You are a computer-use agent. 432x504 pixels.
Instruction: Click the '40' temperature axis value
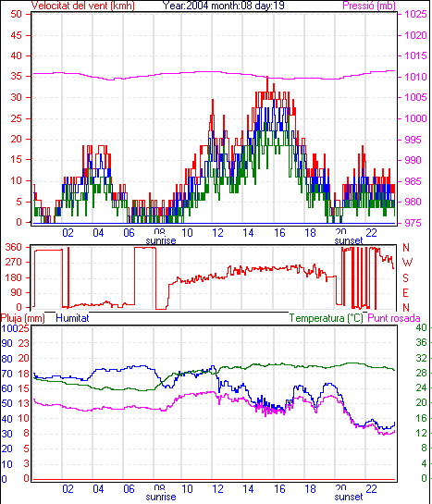click(421, 328)
